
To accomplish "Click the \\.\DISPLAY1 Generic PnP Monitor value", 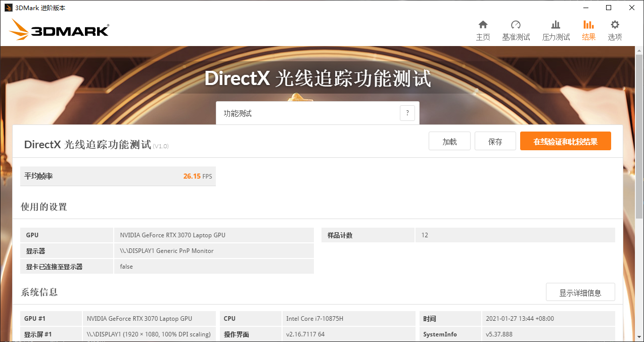I will [167, 251].
